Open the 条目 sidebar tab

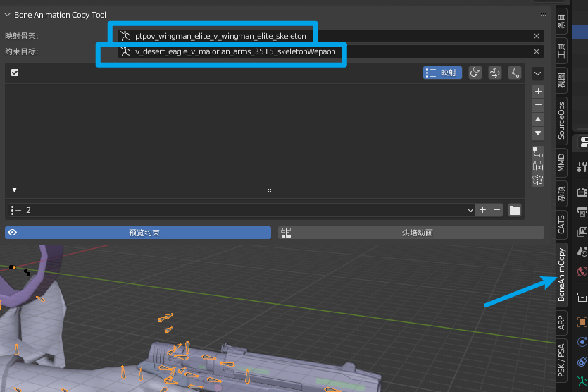pos(561,21)
